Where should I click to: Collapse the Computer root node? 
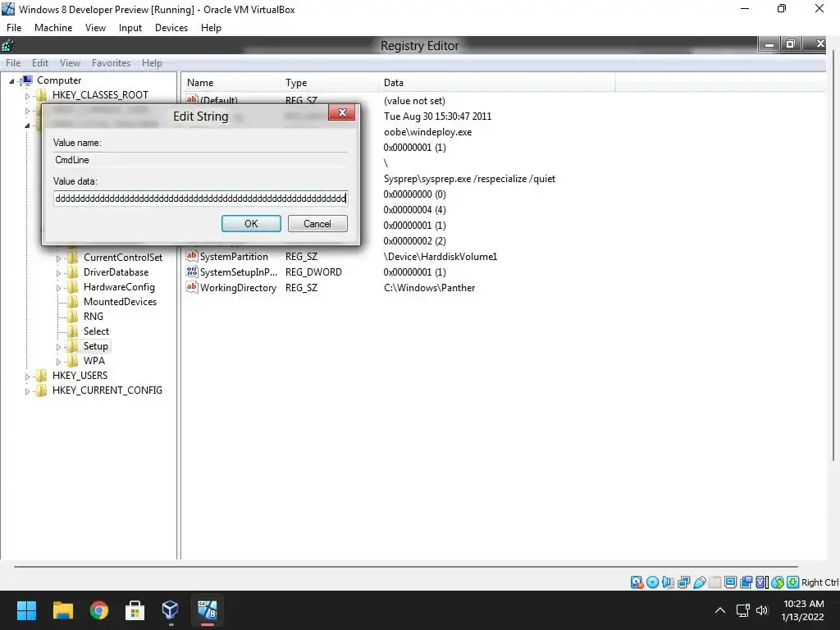11,81
